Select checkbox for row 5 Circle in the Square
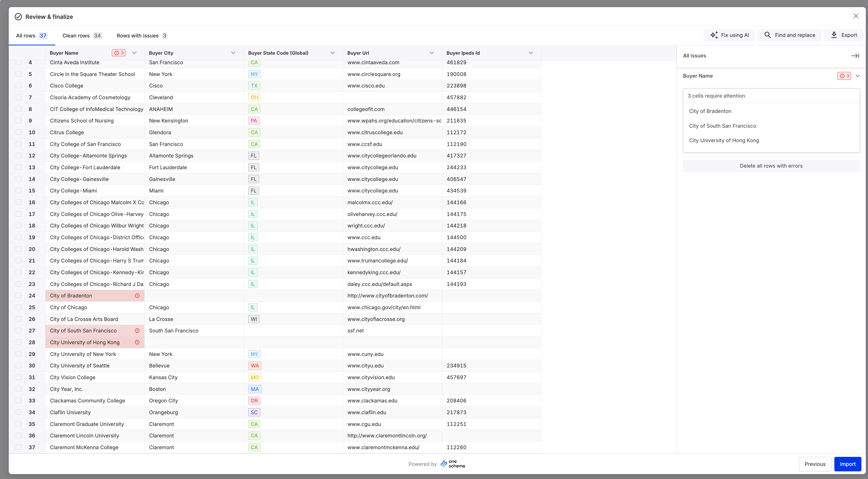Image resolution: width=868 pixels, height=479 pixels. point(19,74)
